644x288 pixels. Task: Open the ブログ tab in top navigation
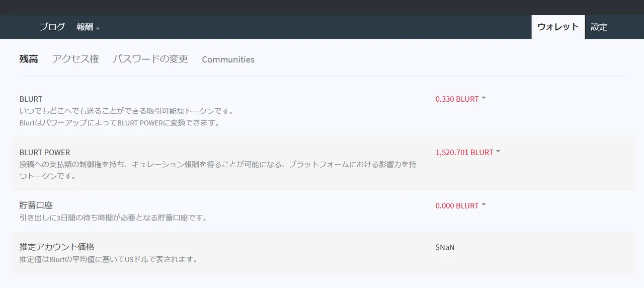pos(52,27)
